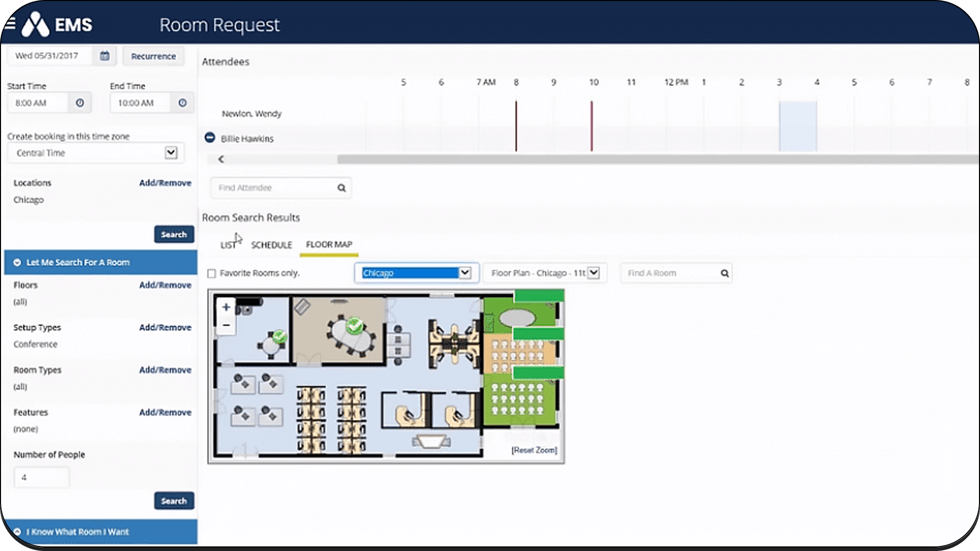Open the calendar date picker
Image resolution: width=980 pixels, height=551 pixels.
104,56
